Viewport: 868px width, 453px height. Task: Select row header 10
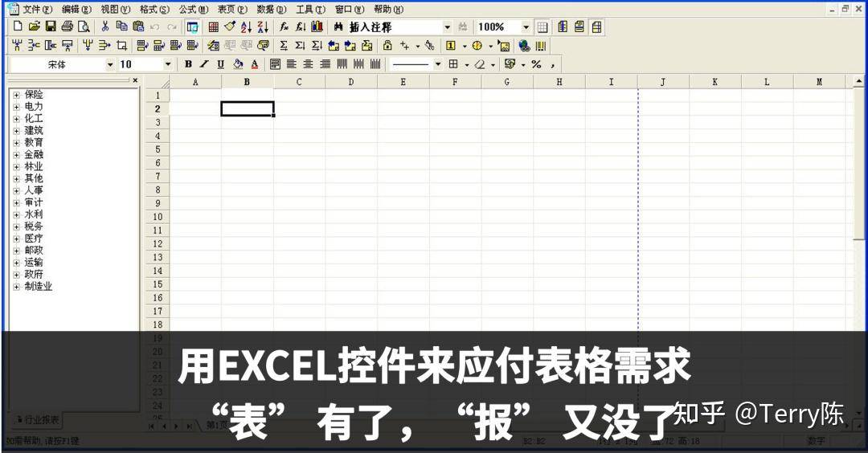(x=158, y=217)
